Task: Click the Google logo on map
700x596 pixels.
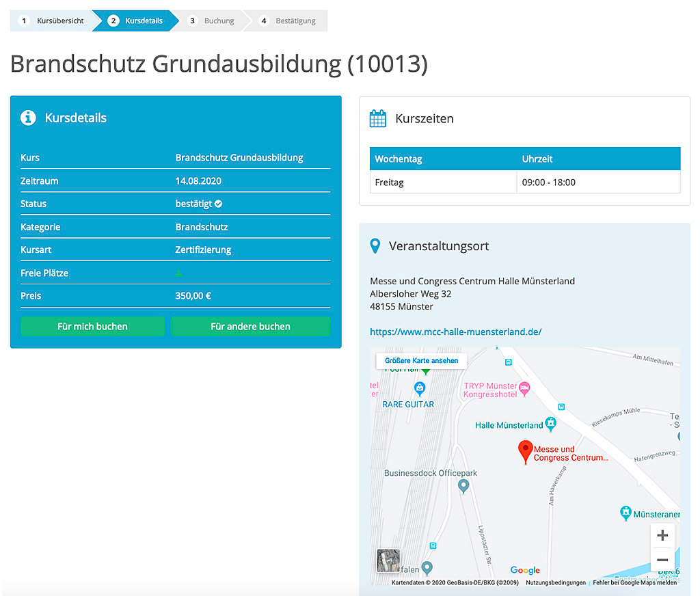Action: coord(525,570)
